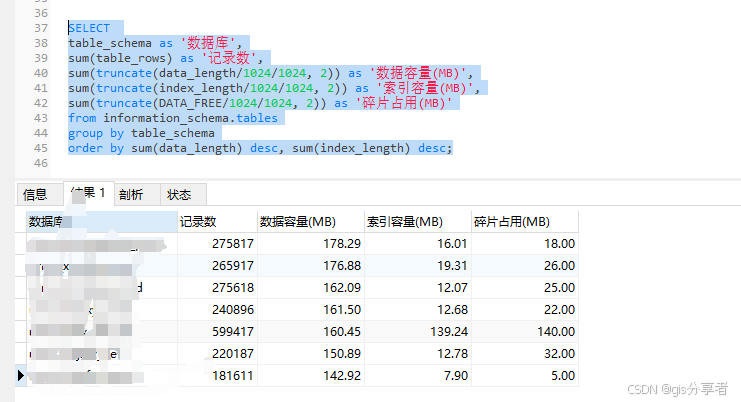Select fragment cell 22.00
The height and width of the screenshot is (402, 741).
[x=525, y=309]
